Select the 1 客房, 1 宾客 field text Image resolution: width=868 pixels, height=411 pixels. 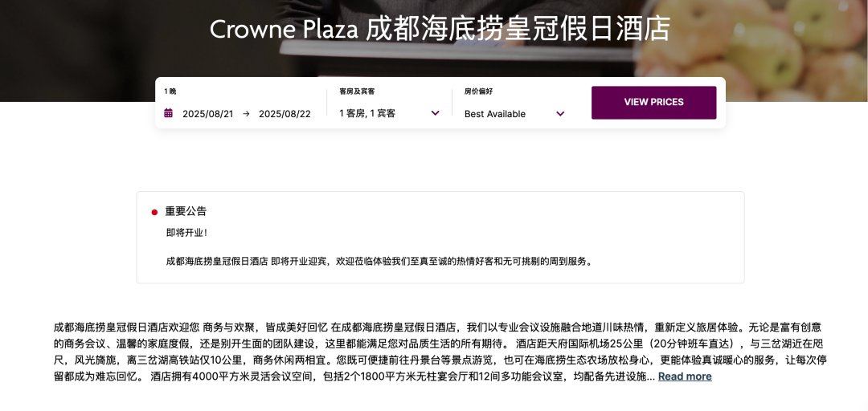click(x=367, y=114)
